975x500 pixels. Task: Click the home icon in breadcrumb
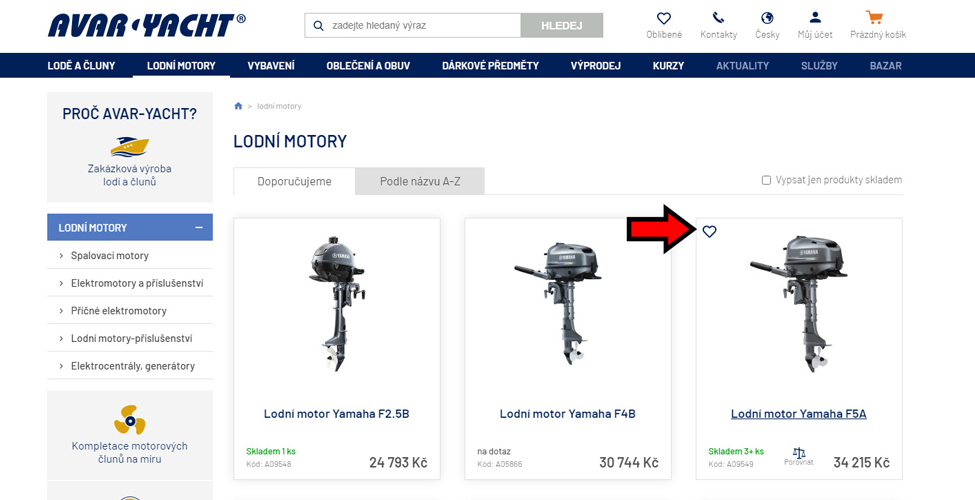coord(238,106)
